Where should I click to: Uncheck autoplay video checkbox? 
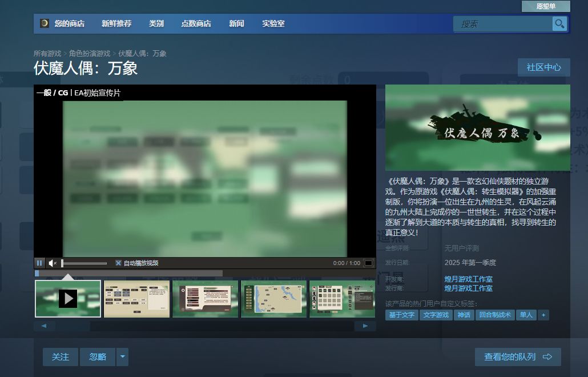[118, 263]
